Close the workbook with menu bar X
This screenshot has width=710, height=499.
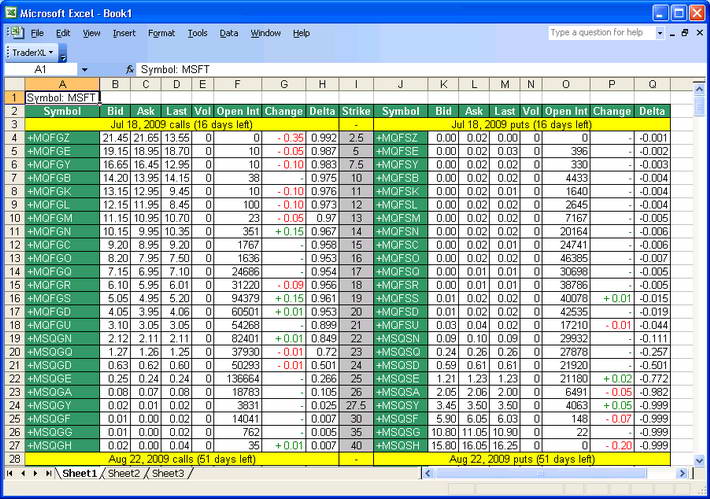[x=700, y=33]
